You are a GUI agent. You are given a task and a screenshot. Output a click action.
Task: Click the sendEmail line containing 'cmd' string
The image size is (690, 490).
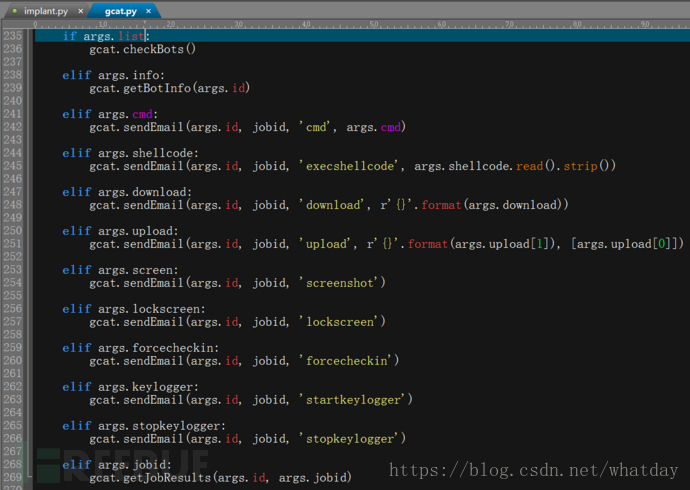click(x=247, y=128)
